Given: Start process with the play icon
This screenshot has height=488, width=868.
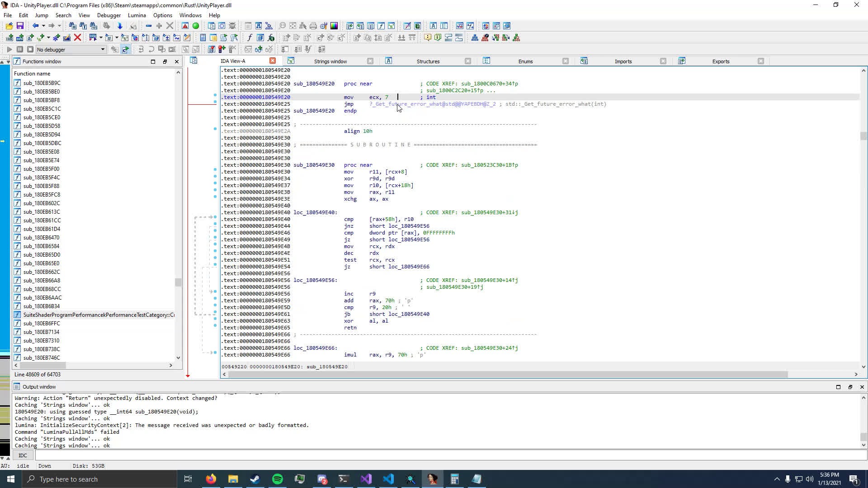Looking at the screenshot, I should [9, 49].
